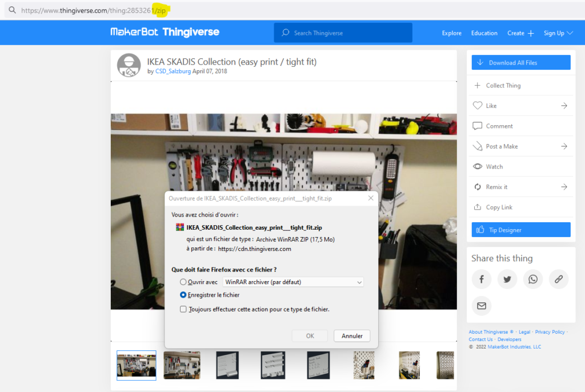Screen dimensions: 585x392
Task: Share on Twitter
Action: click(507, 279)
